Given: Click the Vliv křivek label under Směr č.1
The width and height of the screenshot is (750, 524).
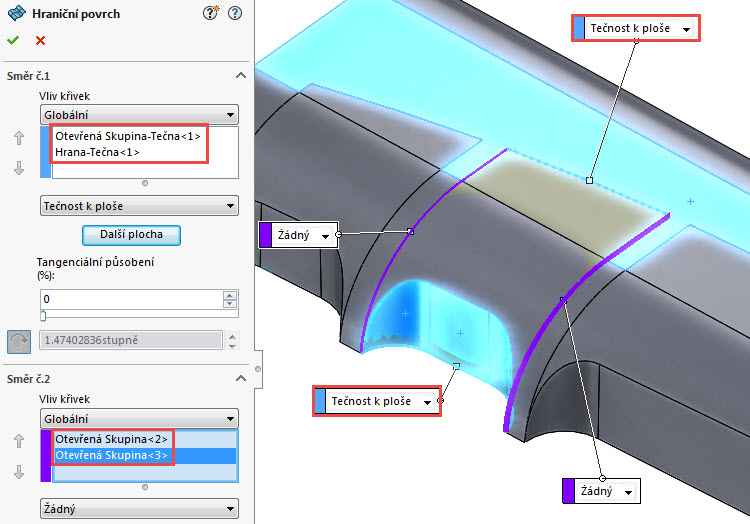Looking at the screenshot, I should point(65,96).
